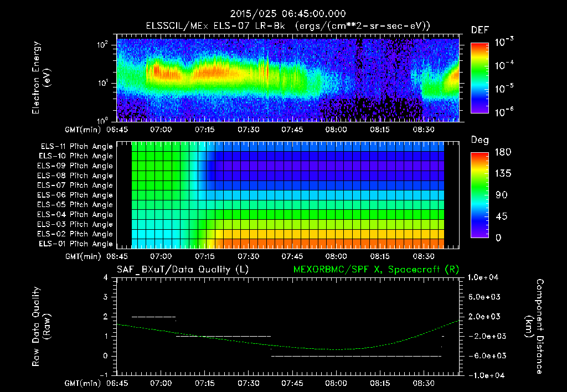Click the DEF rainbow color bar
This screenshot has height=392, width=567.
click(480, 78)
